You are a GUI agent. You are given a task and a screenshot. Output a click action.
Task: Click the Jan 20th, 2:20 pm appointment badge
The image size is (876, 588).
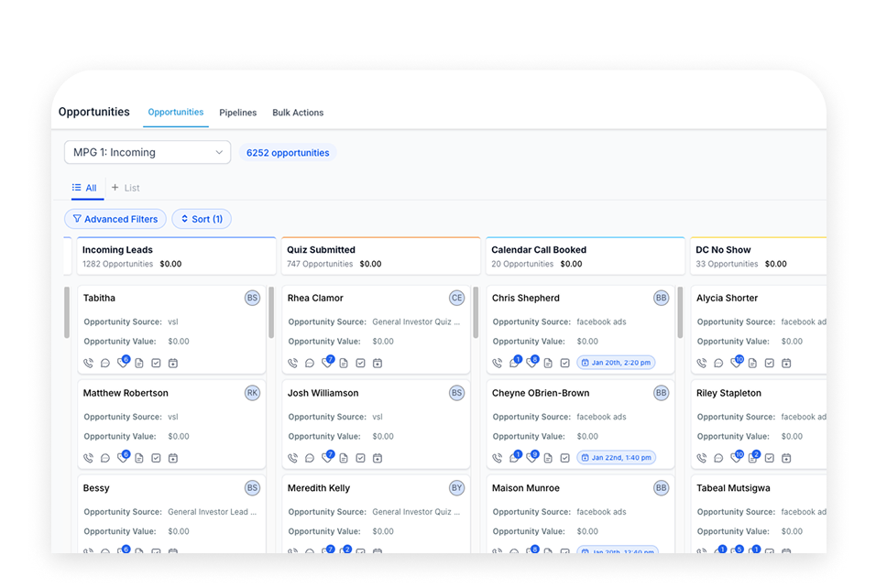tap(616, 363)
